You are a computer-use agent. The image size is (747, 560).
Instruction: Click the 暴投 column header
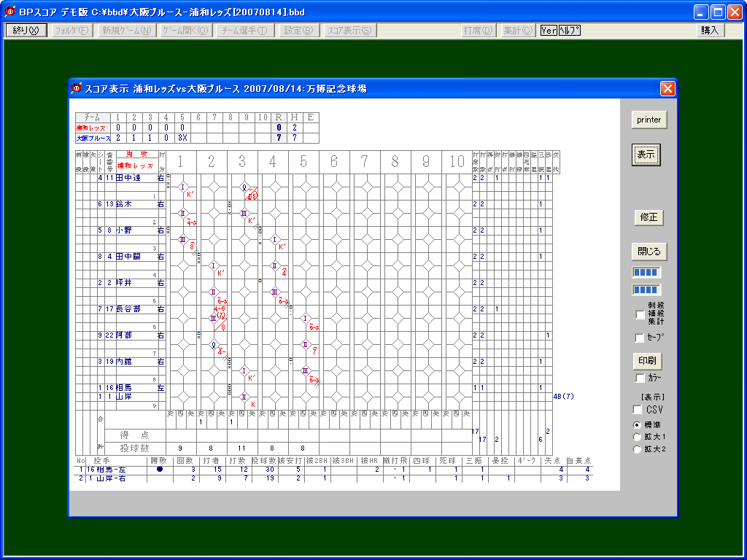point(501,461)
